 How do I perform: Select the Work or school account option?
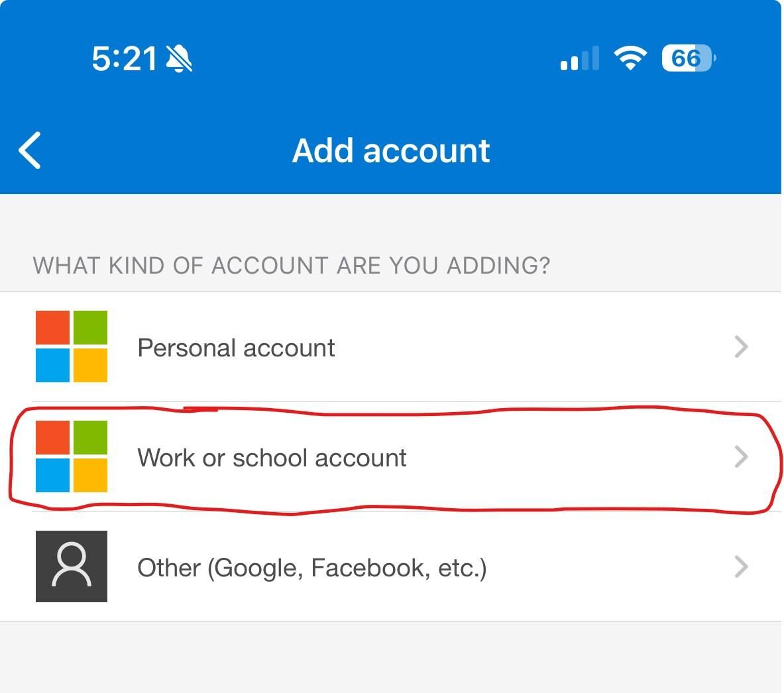click(x=272, y=458)
